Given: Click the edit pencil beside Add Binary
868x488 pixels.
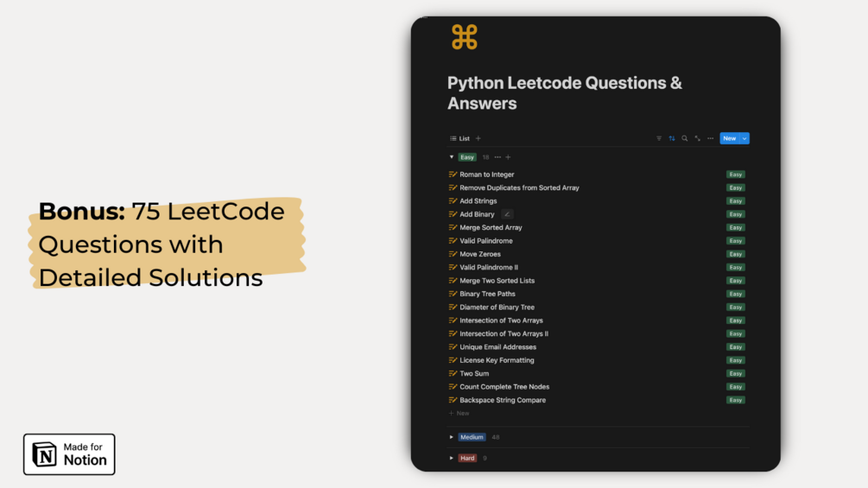Looking at the screenshot, I should pyautogui.click(x=507, y=214).
